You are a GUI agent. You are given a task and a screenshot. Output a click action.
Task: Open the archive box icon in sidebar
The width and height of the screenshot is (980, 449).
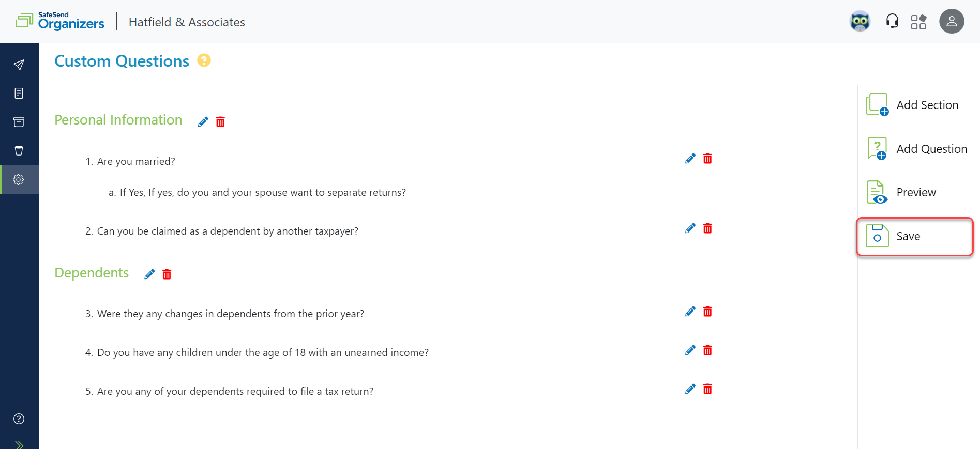19,122
